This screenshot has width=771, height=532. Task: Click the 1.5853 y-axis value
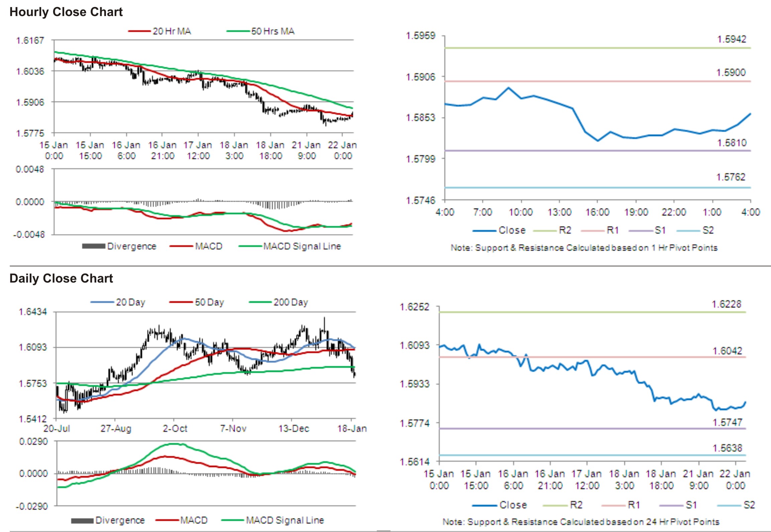click(421, 117)
